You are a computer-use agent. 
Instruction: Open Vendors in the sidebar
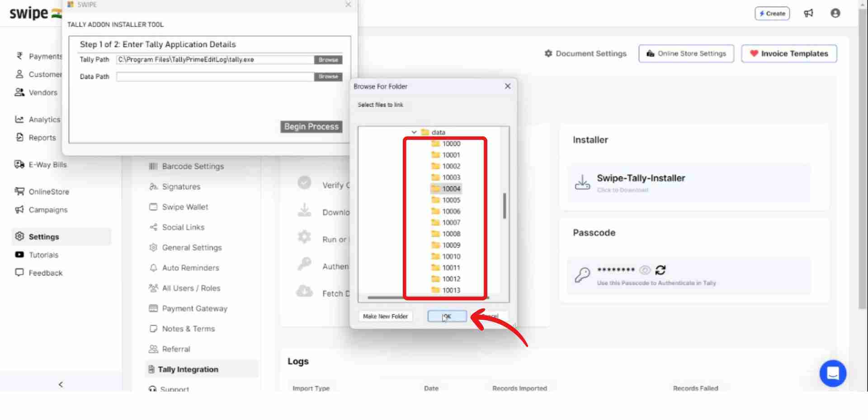(36, 92)
